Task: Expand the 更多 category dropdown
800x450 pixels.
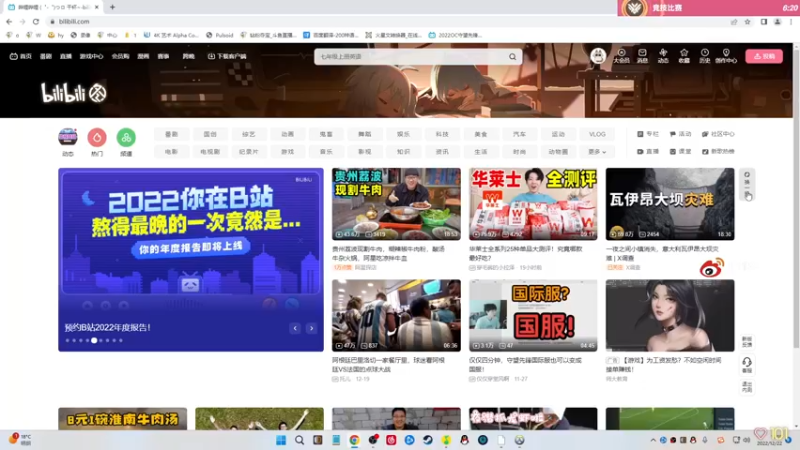Action: tap(597, 152)
